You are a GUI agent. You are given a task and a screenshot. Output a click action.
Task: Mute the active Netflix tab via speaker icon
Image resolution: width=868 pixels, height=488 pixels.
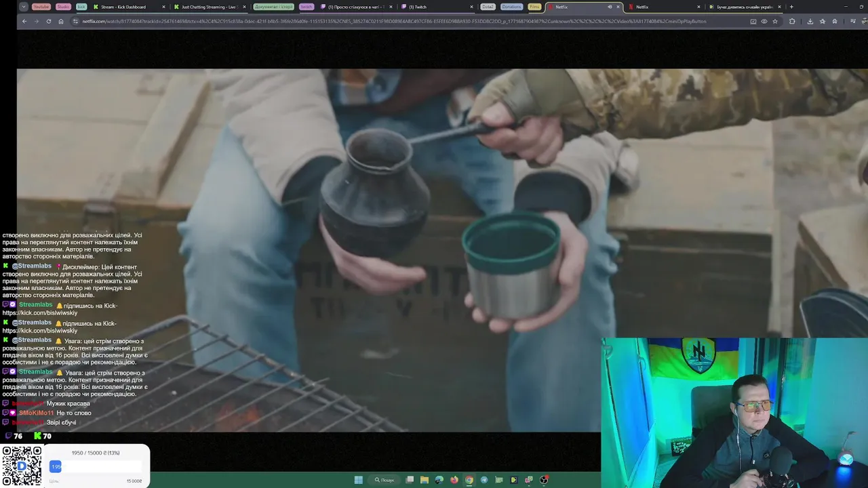(610, 7)
